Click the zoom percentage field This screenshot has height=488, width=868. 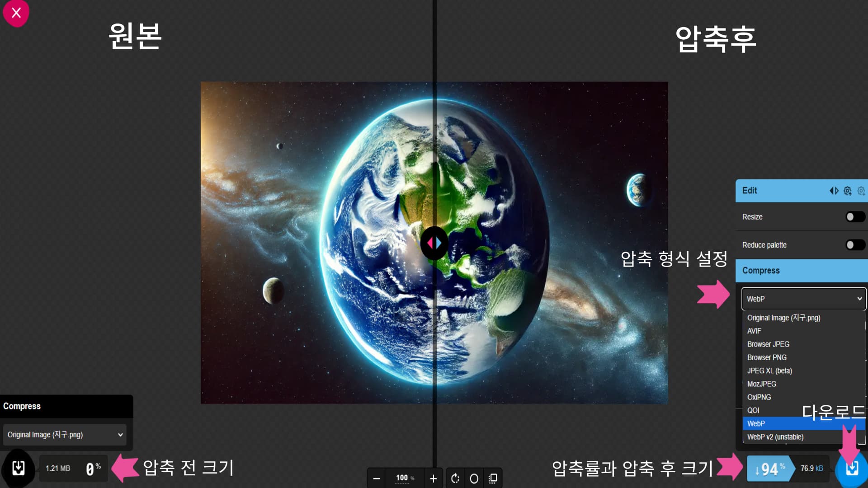404,478
